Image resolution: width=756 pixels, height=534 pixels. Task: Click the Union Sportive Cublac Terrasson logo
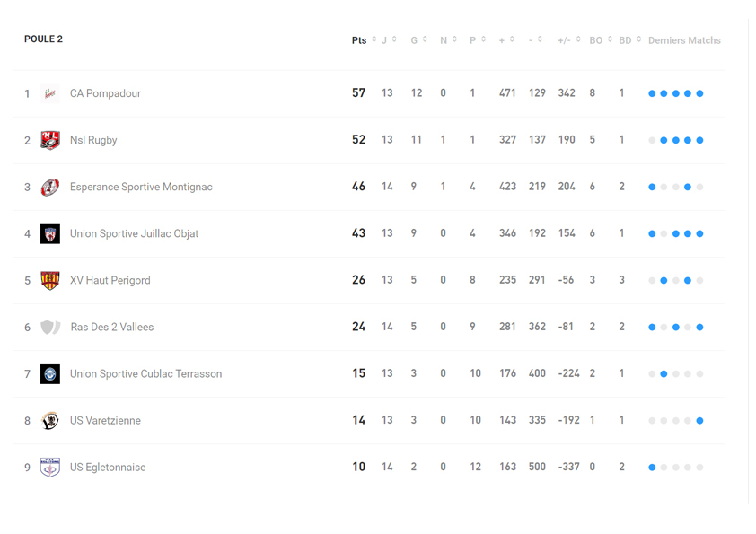[x=50, y=373]
